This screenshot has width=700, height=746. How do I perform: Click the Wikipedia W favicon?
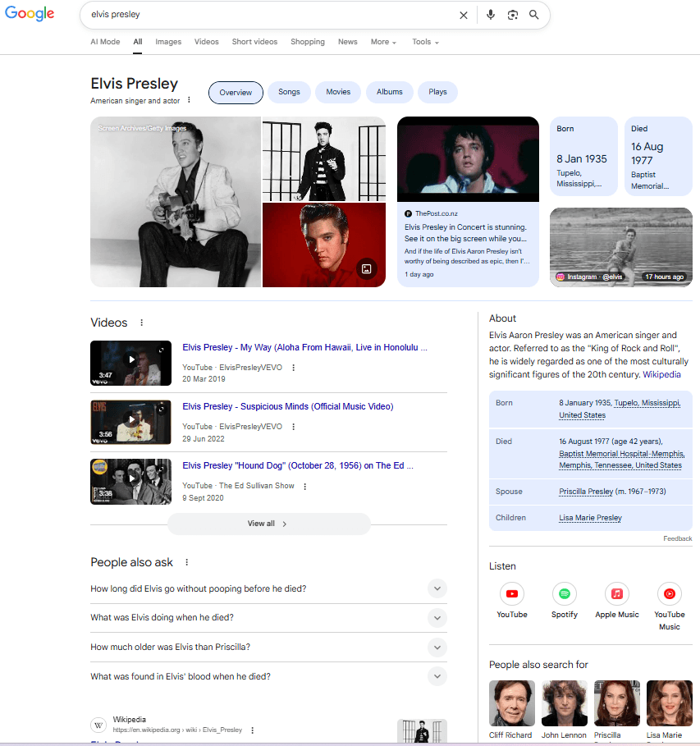(x=98, y=725)
